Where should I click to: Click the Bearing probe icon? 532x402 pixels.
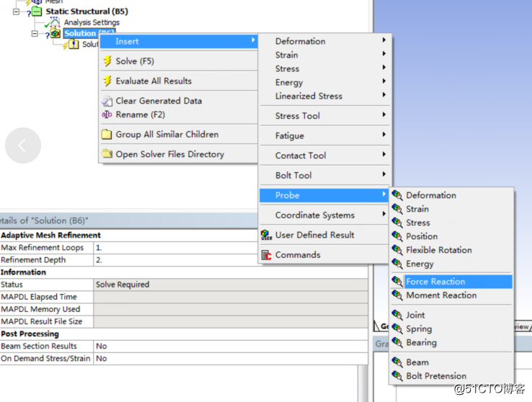[397, 342]
